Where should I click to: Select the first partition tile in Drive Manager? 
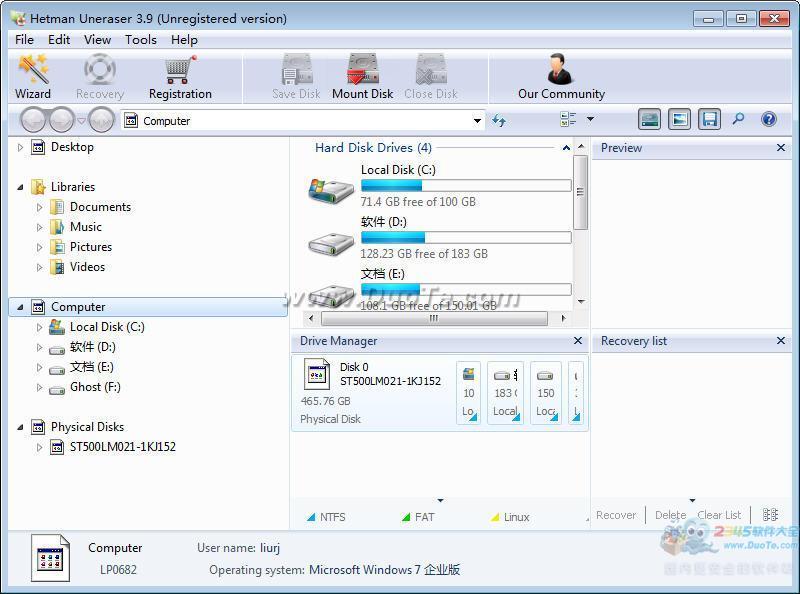point(468,392)
